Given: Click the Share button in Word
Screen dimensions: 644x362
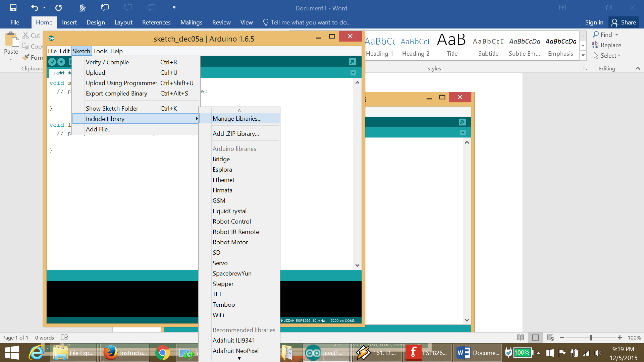Looking at the screenshot, I should tap(624, 22).
